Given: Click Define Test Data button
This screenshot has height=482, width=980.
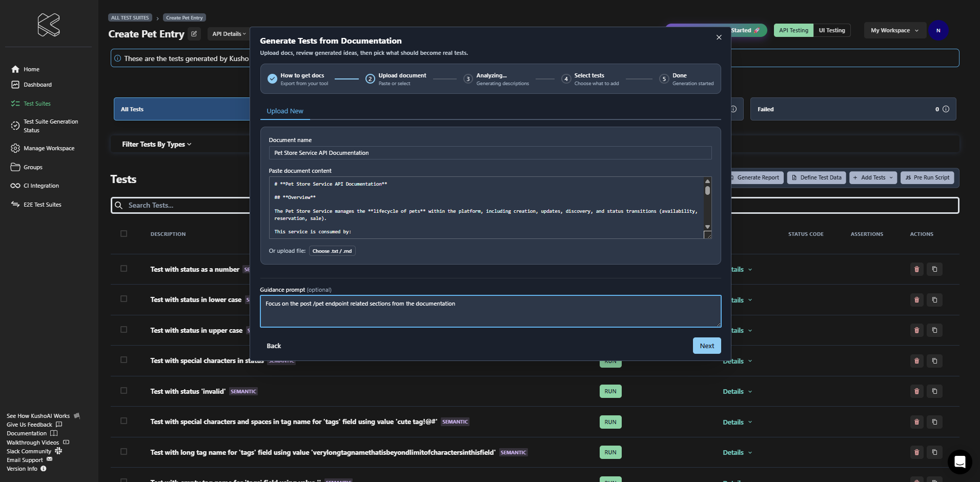Looking at the screenshot, I should click(x=816, y=177).
